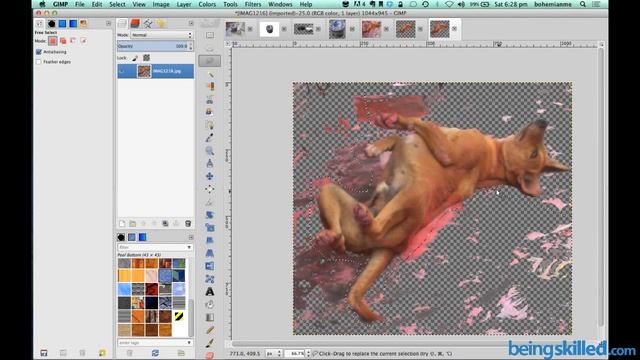Viewport: 640px width, 360px height.
Task: Reset tool options to default values
Action: coord(102,353)
